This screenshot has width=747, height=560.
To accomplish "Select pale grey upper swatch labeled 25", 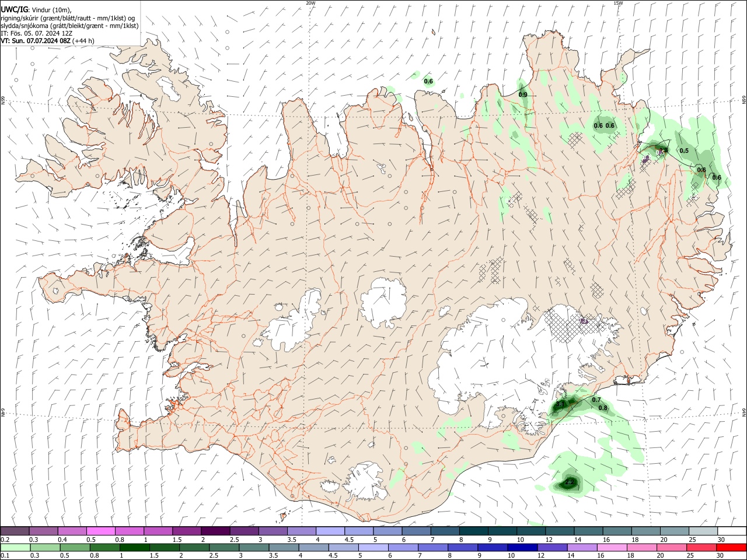I will coord(703,531).
